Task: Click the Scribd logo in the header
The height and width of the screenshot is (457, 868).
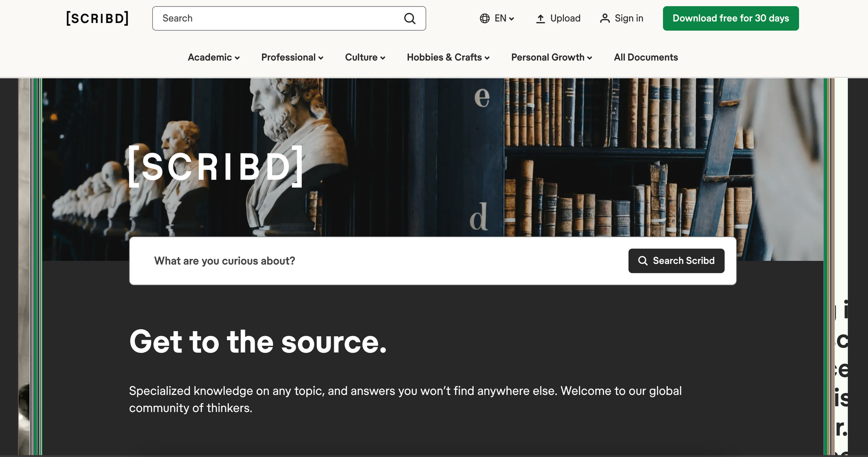Action: click(97, 18)
